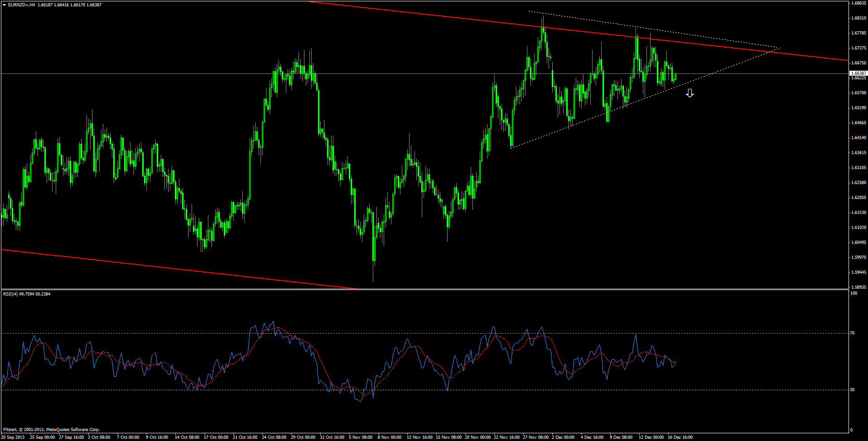This screenshot has width=868, height=441.
Task: Select the upper red descending trend line
Action: 578,31
